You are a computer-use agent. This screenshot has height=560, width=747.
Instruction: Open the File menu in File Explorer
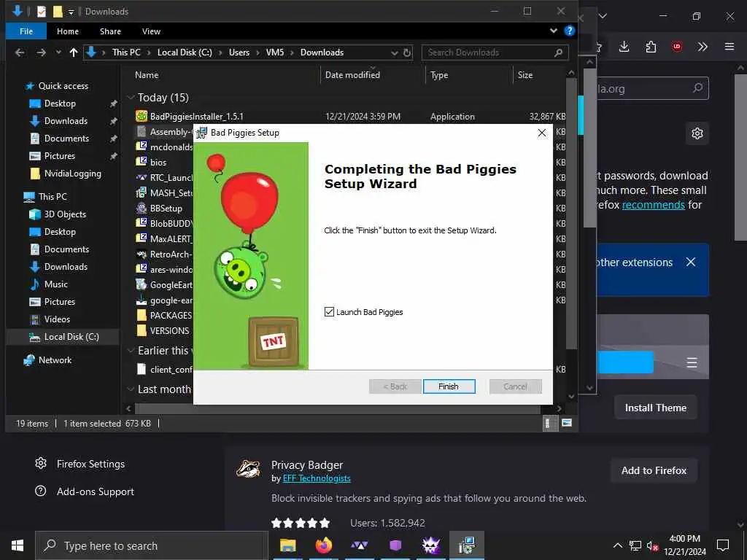pos(26,31)
